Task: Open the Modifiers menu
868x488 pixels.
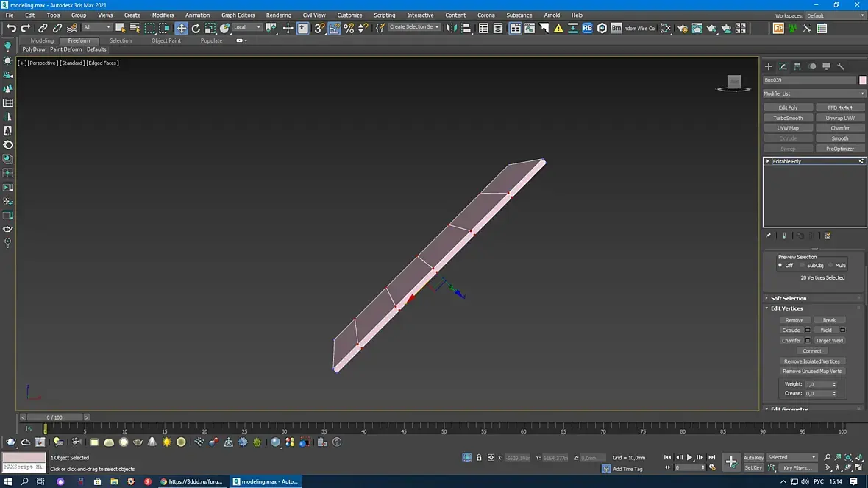Action: 163,15
